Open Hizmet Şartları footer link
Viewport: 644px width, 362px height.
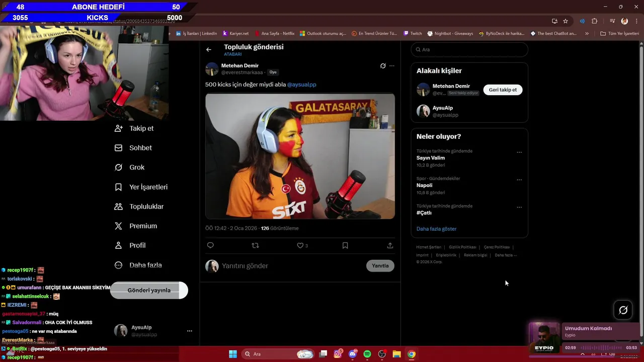[429, 247]
